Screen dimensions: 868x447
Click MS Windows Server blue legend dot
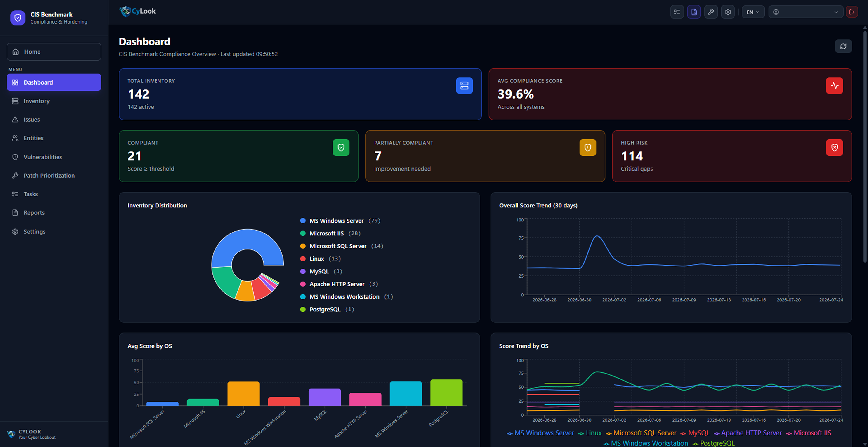[303, 221]
